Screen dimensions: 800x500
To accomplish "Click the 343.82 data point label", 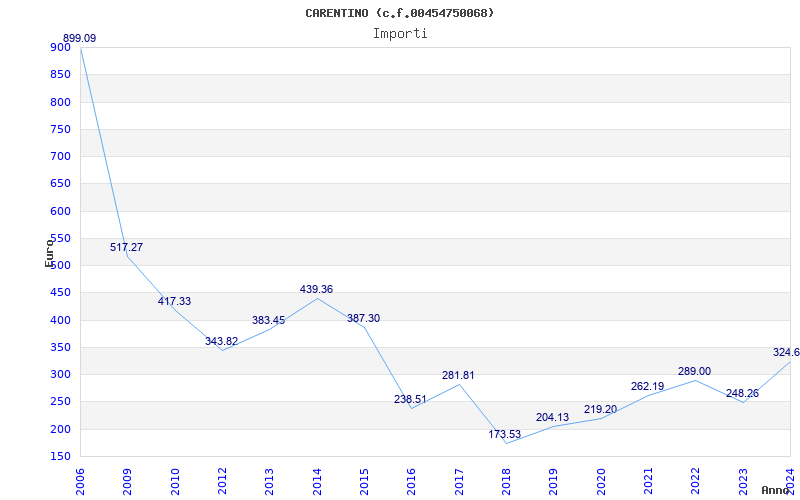I will tap(221, 342).
